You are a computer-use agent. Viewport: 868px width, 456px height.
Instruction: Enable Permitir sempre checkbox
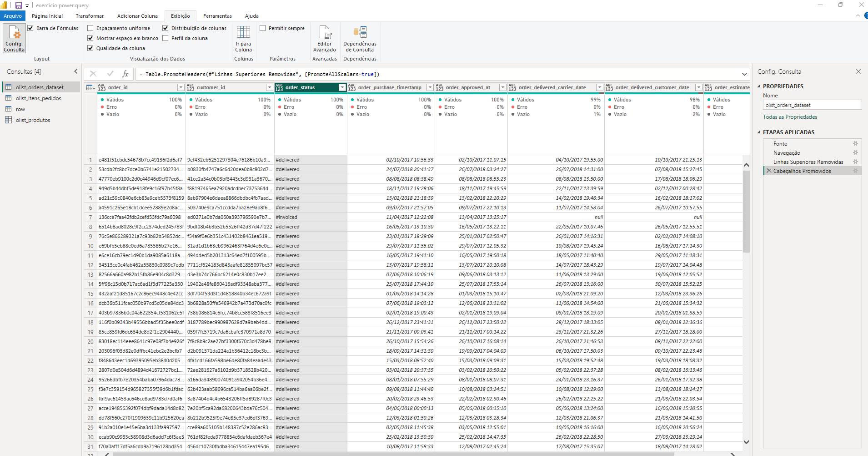tap(263, 28)
